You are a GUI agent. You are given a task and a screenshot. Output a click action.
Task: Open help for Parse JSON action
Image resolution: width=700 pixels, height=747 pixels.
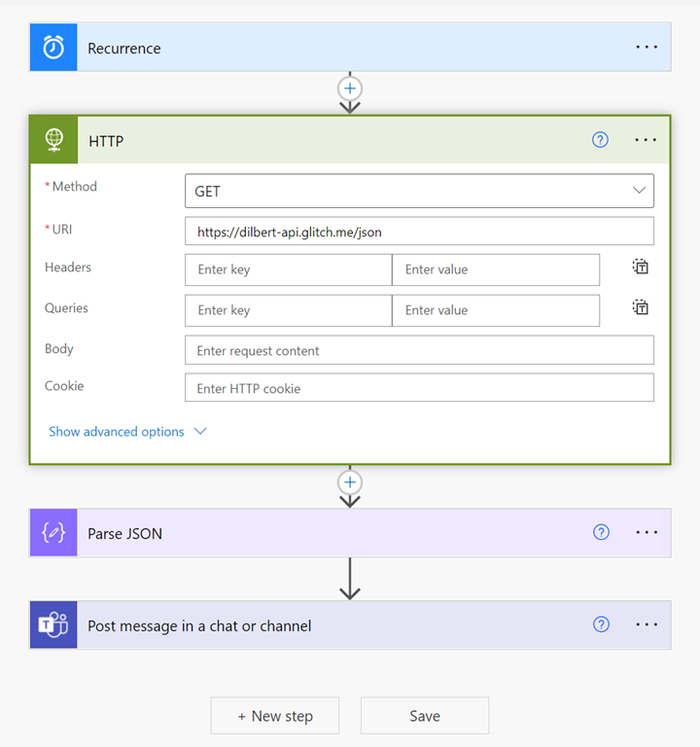pyautogui.click(x=601, y=532)
